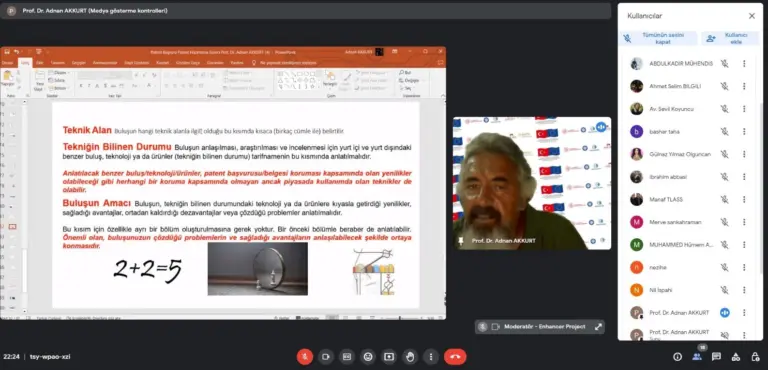Screen dimensions: 768x370
Task: Open meeting details info icon
Action: click(x=677, y=357)
